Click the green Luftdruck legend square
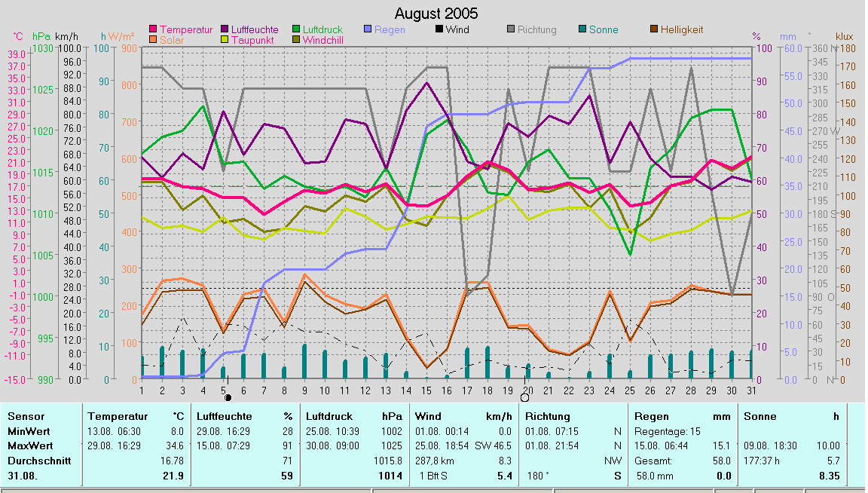 [297, 29]
